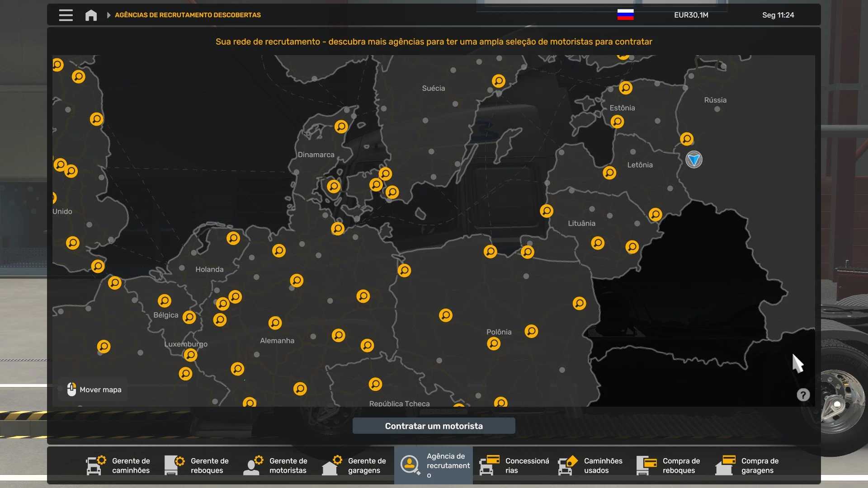Open the Caminhões usados tab
868x488 pixels.
[x=590, y=465]
